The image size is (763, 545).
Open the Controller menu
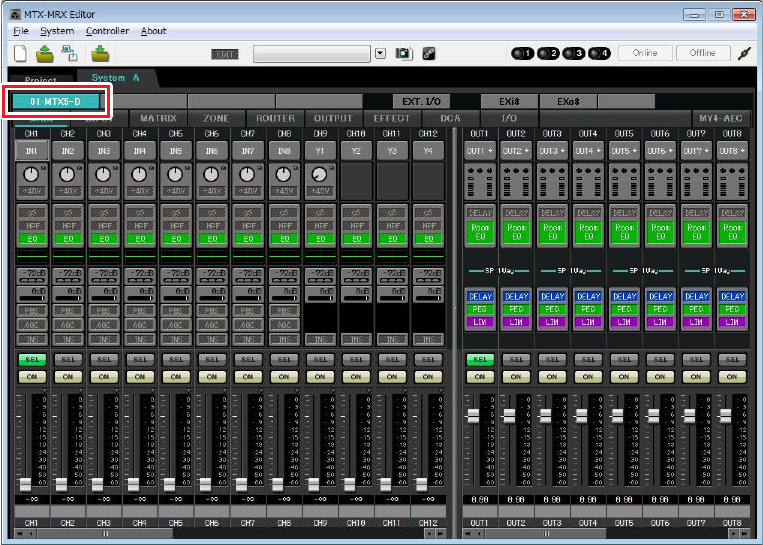[108, 31]
